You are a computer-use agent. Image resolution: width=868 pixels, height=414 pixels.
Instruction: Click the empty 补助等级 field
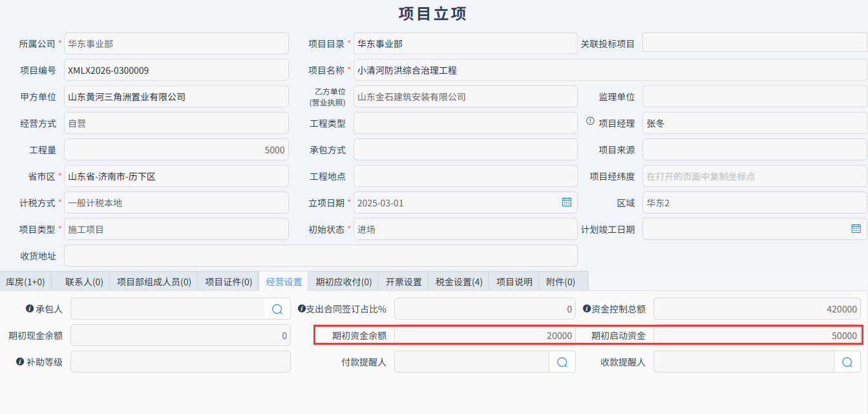(180, 362)
